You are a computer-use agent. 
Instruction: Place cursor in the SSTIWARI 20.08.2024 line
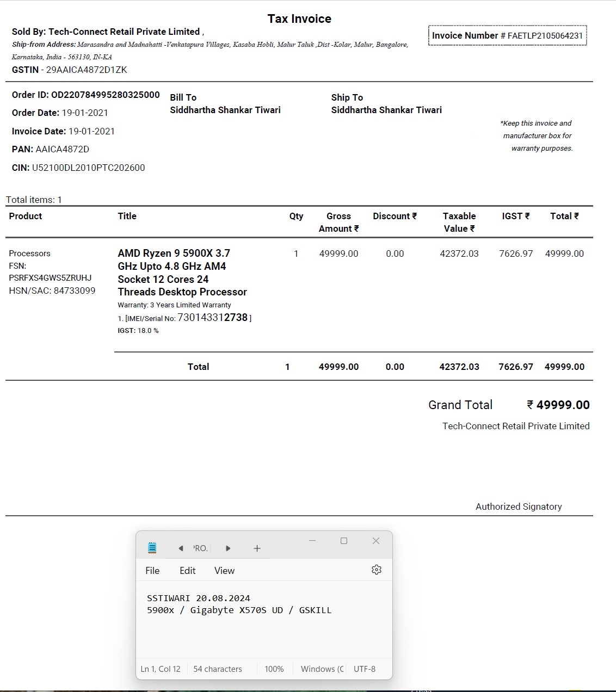pyautogui.click(x=199, y=598)
